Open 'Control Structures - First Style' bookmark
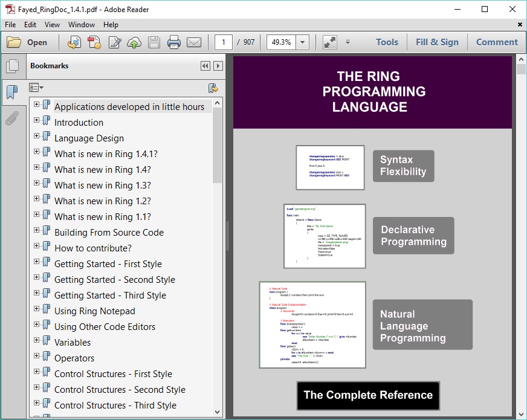Viewport: 527px width, 420px height. tap(113, 374)
